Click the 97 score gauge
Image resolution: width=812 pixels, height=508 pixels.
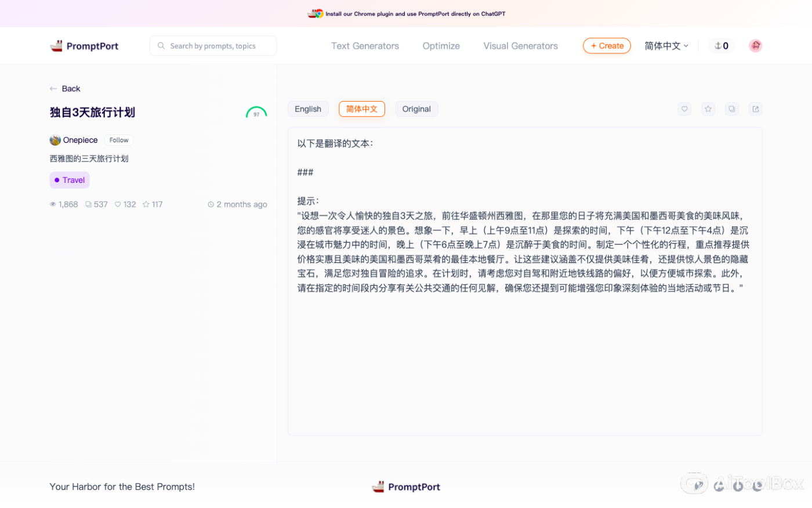[x=256, y=114]
